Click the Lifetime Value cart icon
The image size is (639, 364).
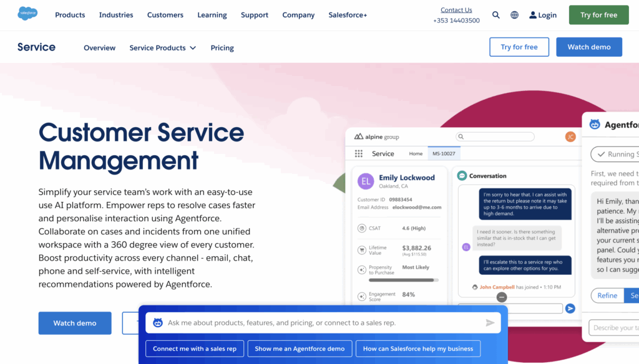tap(361, 250)
